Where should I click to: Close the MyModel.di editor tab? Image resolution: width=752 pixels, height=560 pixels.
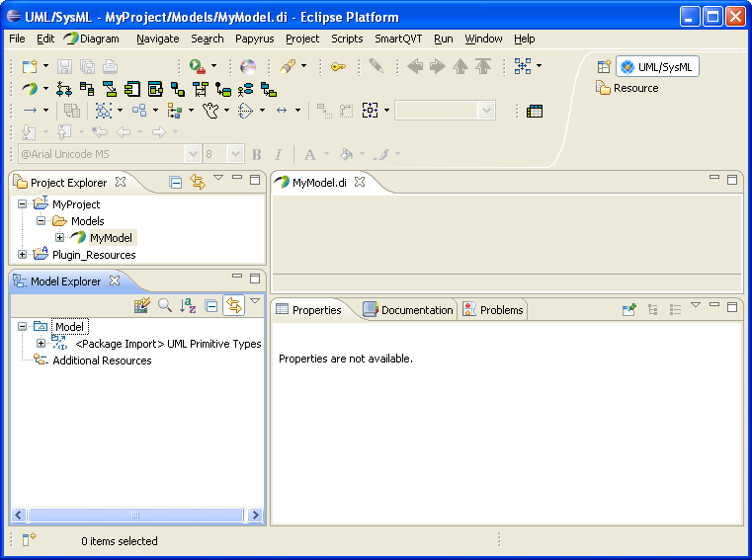(361, 182)
